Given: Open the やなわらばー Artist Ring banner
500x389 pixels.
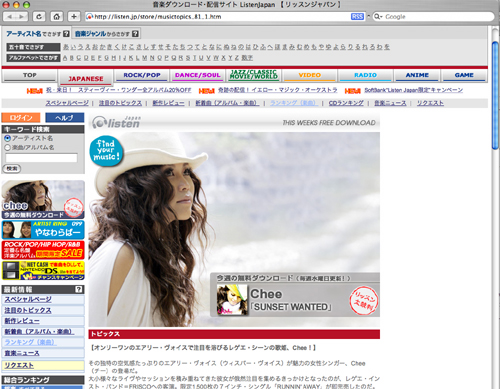Looking at the screenshot, I should pos(43,230).
